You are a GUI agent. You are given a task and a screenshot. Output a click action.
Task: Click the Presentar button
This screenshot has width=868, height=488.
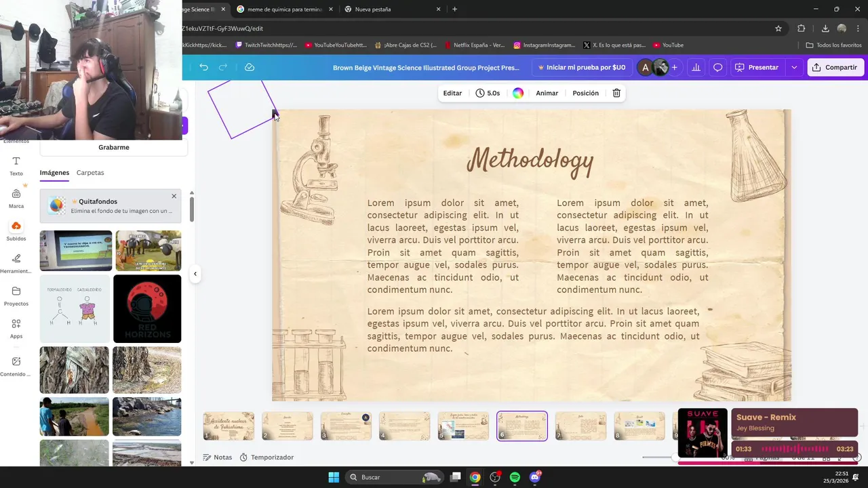tap(757, 67)
